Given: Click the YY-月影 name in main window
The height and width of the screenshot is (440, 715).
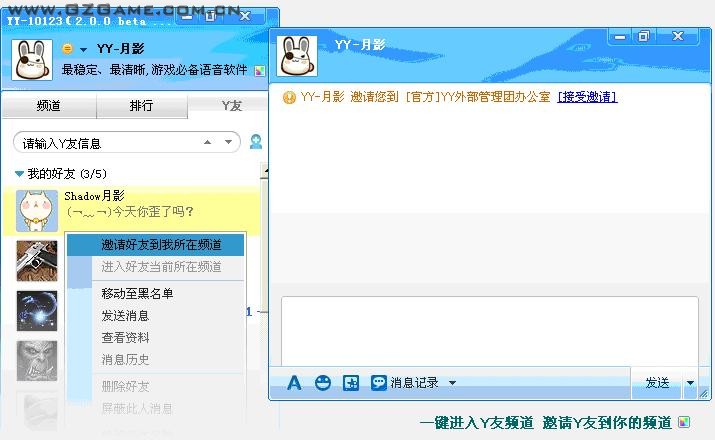Looking at the screenshot, I should 120,48.
